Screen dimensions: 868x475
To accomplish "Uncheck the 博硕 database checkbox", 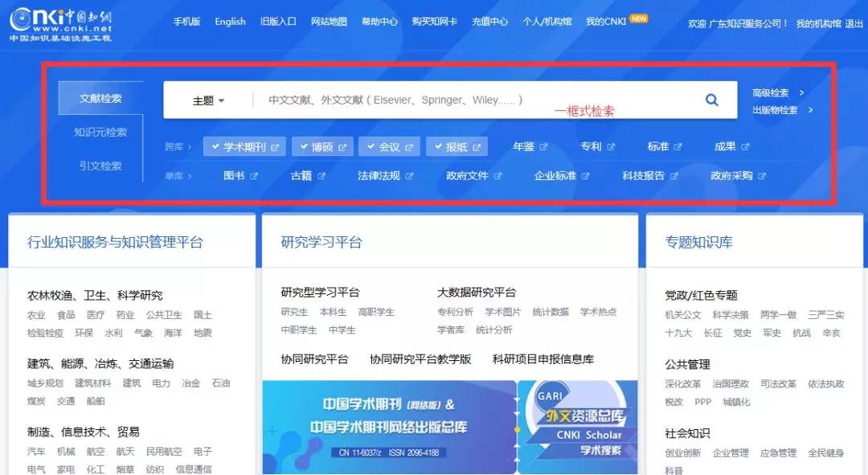I will (303, 147).
